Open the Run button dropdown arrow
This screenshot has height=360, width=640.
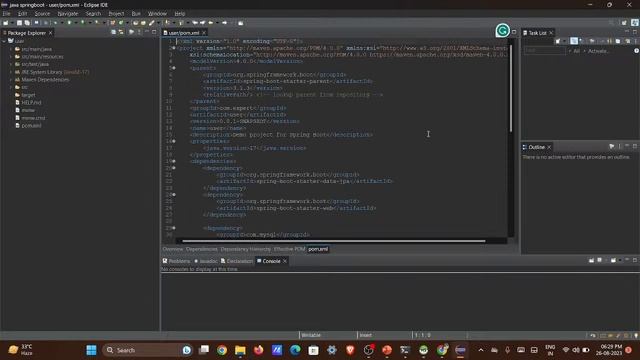pyautogui.click(x=76, y=23)
